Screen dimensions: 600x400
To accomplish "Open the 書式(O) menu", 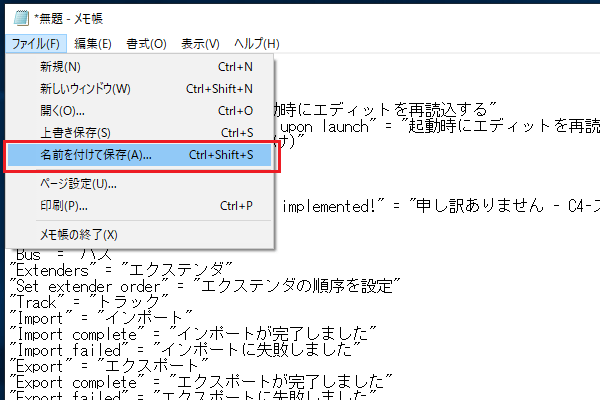I will (146, 44).
